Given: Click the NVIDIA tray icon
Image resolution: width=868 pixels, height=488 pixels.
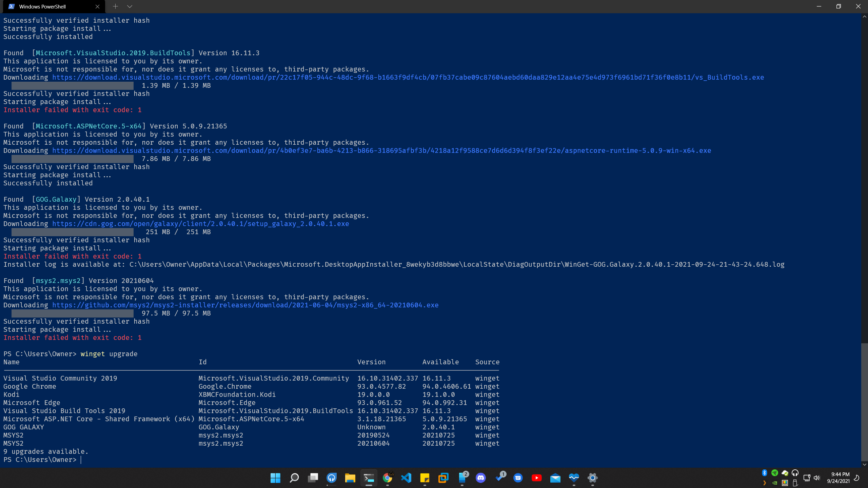Looking at the screenshot, I should point(775,483).
